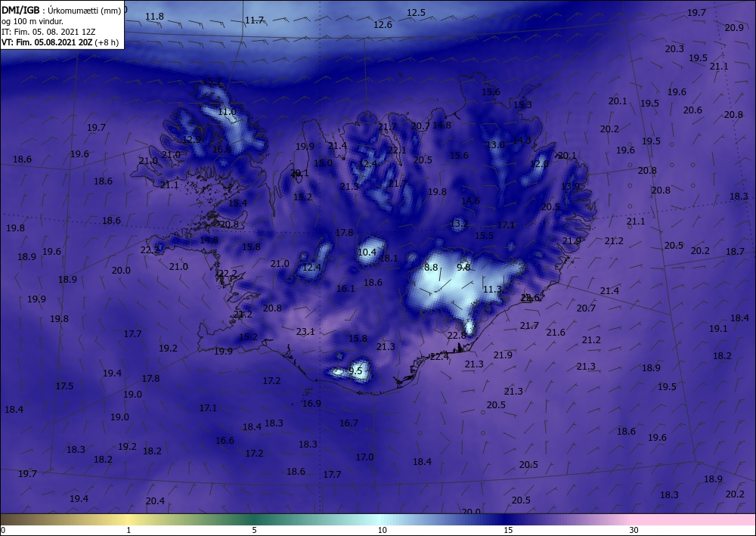Click the map value '8.8' on the glacier

pyautogui.click(x=431, y=268)
